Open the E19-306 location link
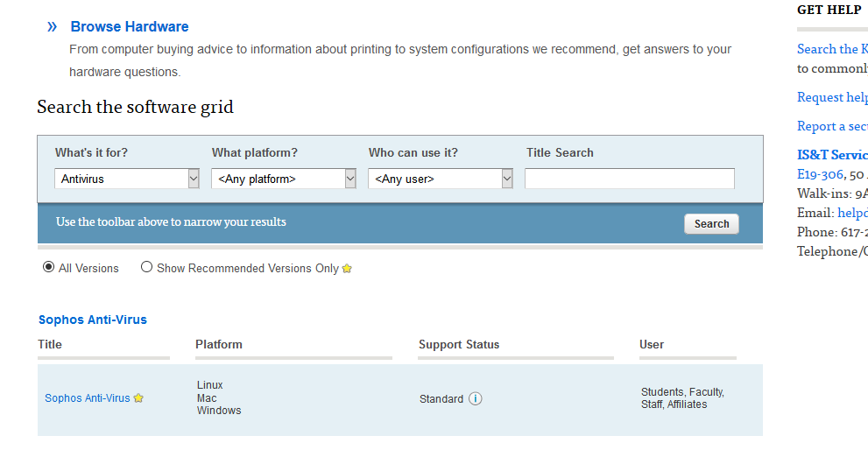 (820, 174)
